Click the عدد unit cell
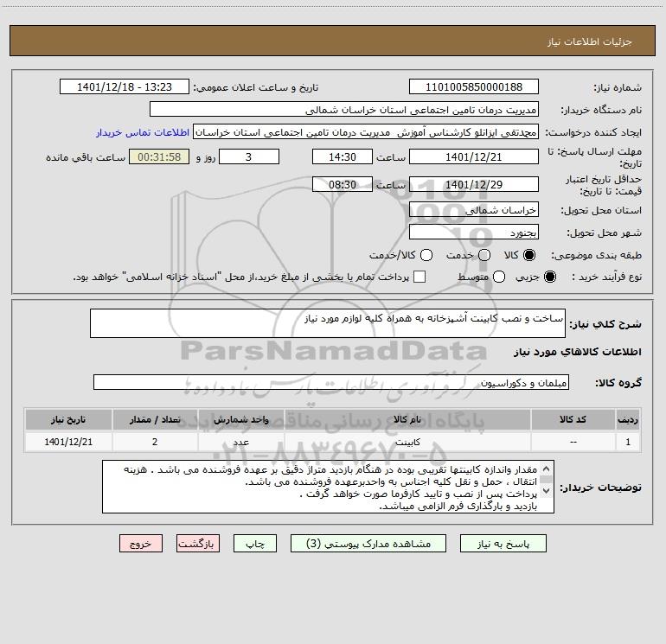 pos(240,442)
